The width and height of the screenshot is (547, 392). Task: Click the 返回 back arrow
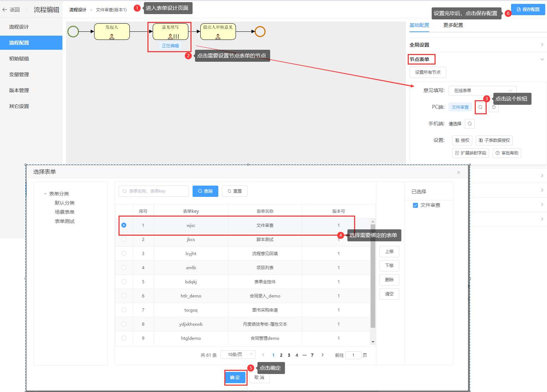(x=5, y=10)
